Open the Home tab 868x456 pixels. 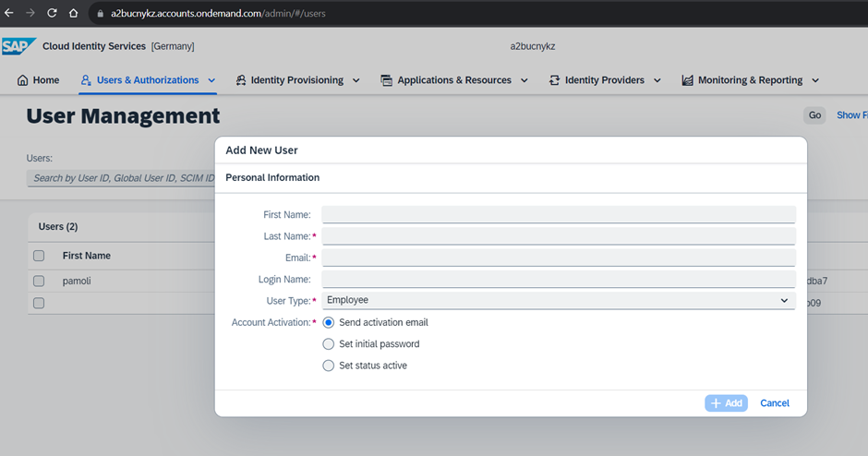pyautogui.click(x=39, y=80)
